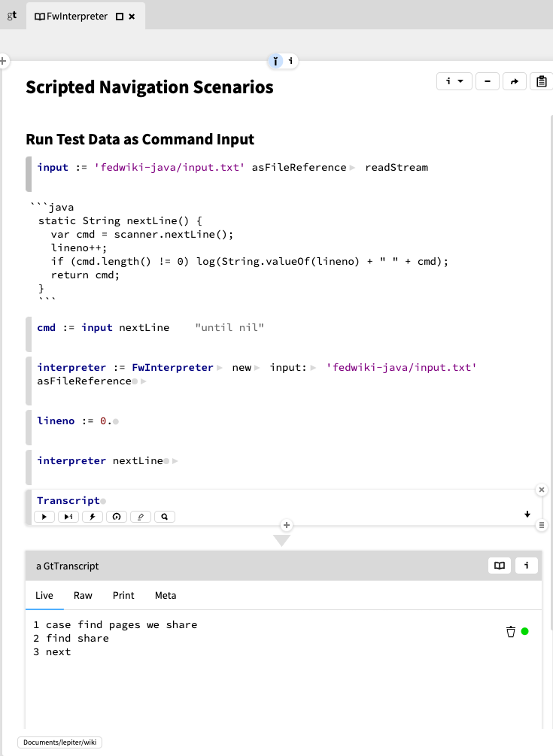Click the magnifier search button in the snippet toolbar
Image resolution: width=553 pixels, height=756 pixels.
(165, 517)
